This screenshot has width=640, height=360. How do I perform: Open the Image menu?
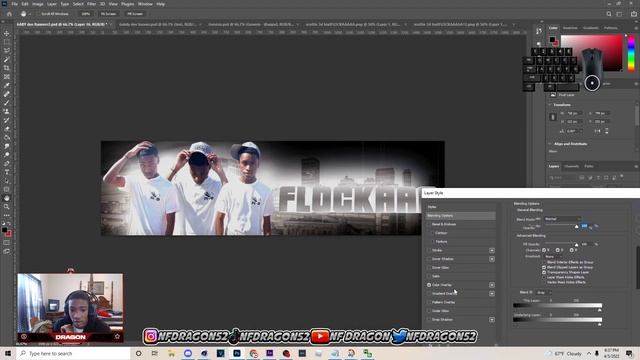click(x=38, y=4)
